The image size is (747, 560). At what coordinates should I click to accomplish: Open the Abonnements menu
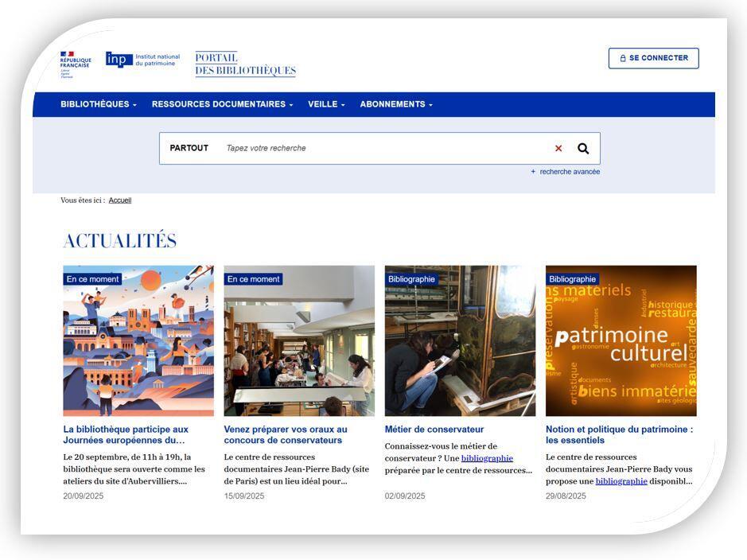(396, 104)
